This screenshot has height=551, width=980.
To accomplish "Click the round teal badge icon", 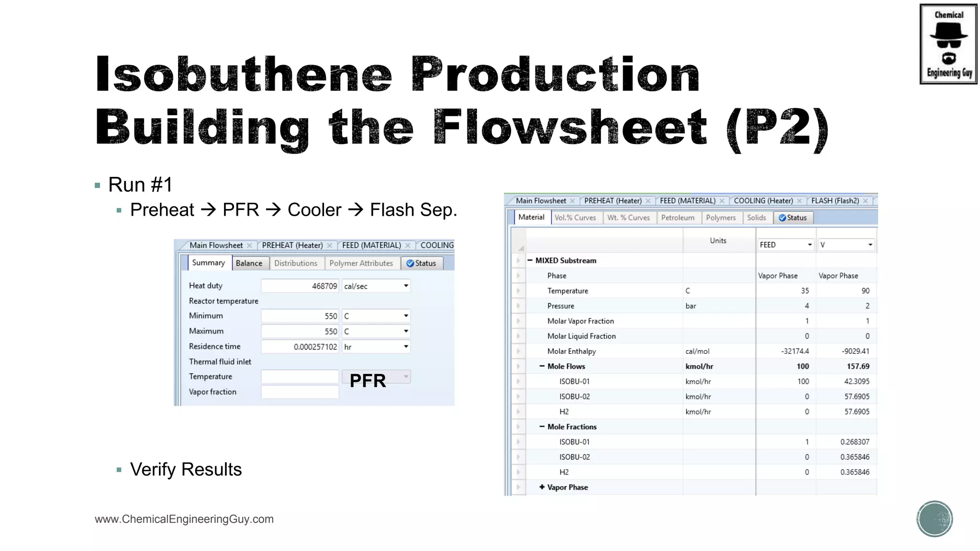I will (935, 518).
